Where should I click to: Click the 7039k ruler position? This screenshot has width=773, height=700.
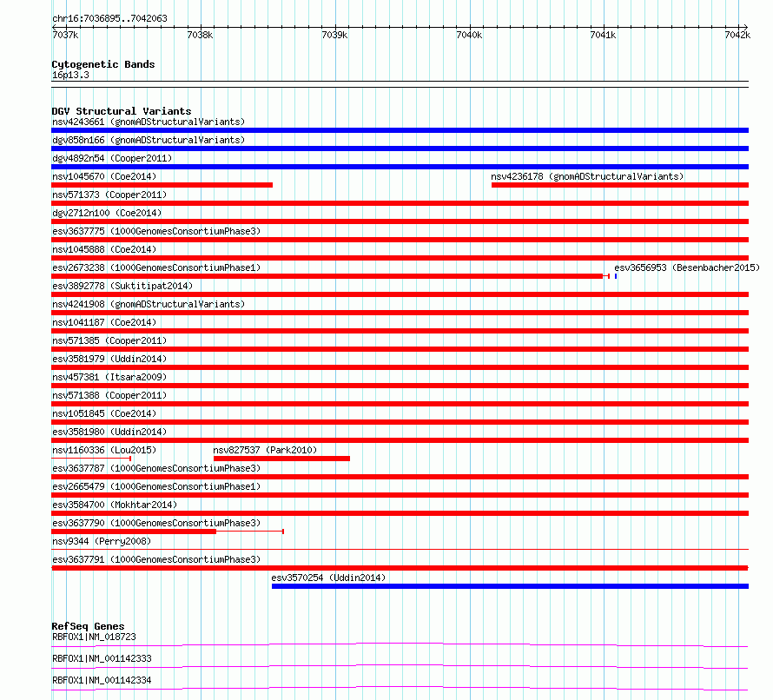click(x=334, y=35)
